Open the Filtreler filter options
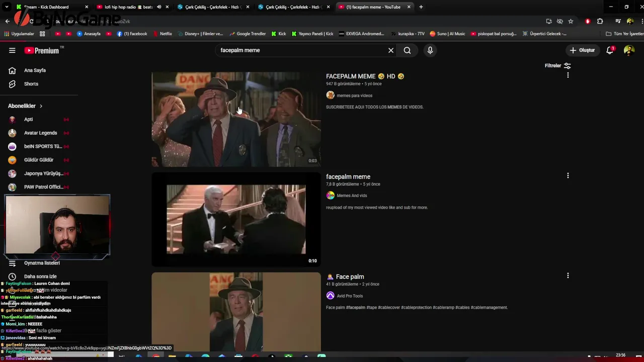 (557, 66)
